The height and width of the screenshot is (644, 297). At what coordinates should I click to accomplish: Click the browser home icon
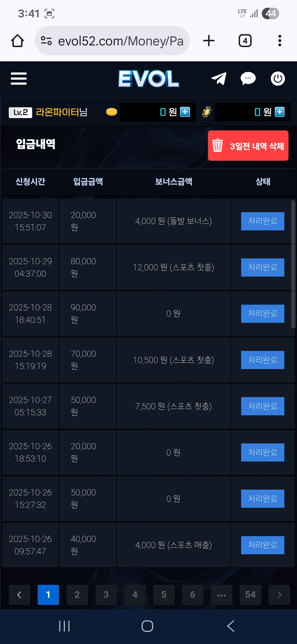(17, 41)
